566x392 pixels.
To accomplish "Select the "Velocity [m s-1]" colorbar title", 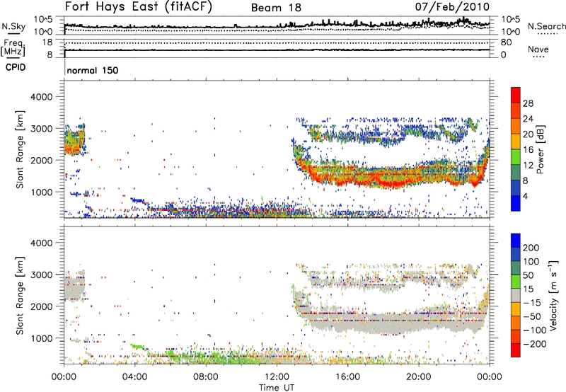I will (553, 295).
